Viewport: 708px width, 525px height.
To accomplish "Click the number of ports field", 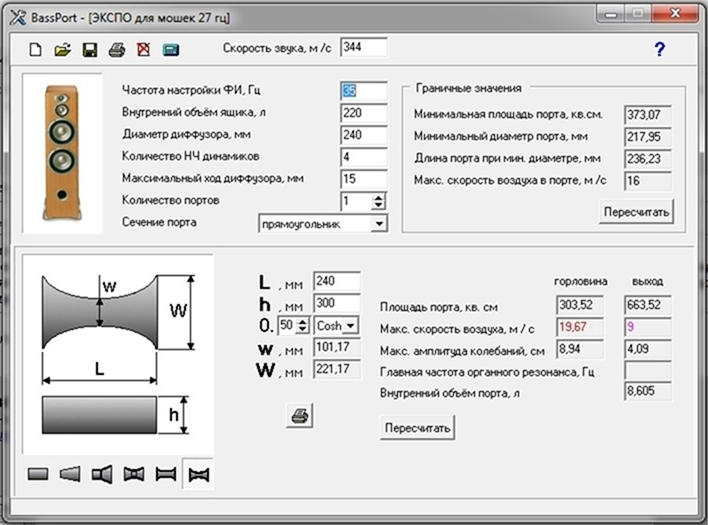I will click(x=357, y=201).
